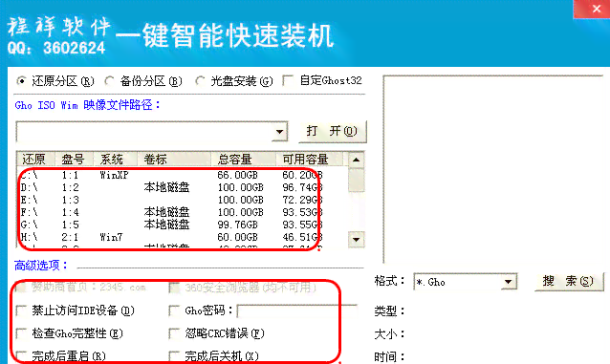This screenshot has width=610, height=364.
Task: Click the 99.76GB total capacity cell
Action: click(237, 225)
